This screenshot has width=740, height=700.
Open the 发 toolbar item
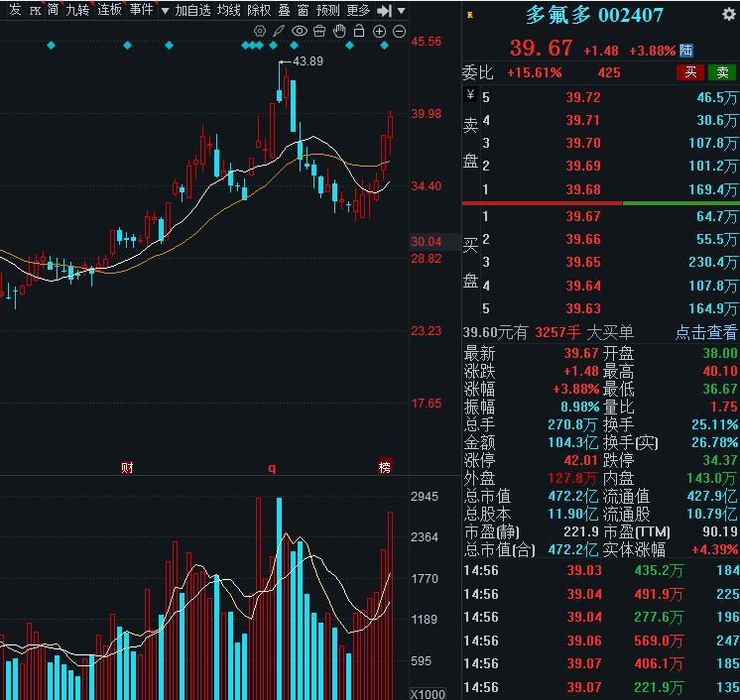point(15,10)
